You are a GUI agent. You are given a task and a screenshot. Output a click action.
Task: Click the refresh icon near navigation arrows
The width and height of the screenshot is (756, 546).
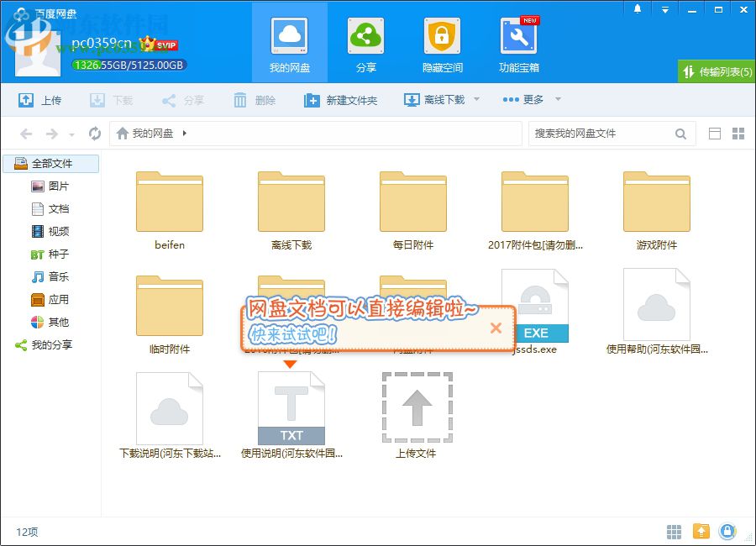(x=94, y=133)
